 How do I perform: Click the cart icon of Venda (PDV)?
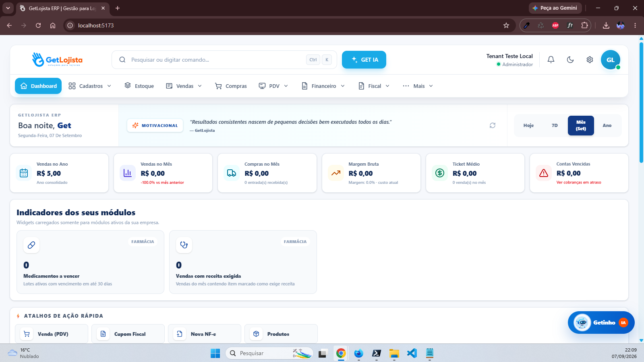coord(27,334)
